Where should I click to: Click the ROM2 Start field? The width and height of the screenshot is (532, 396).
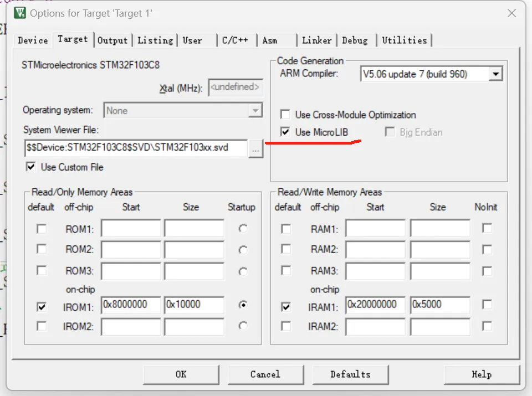click(x=131, y=250)
